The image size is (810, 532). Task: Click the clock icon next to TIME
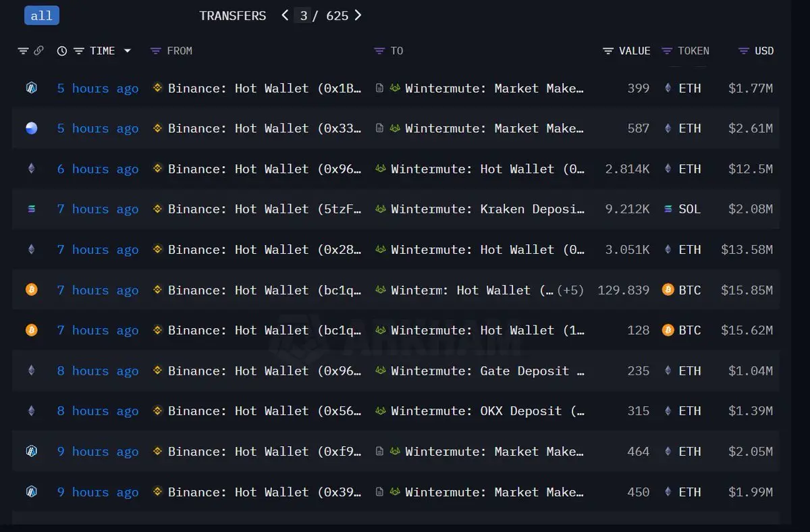(x=62, y=51)
